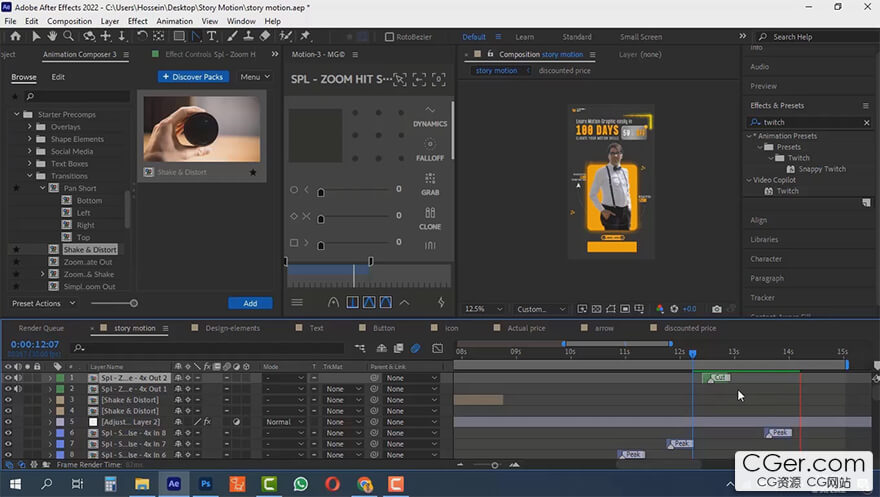Viewport: 880px width, 497px height.
Task: Select the Undo rotation tool
Action: (x=142, y=36)
